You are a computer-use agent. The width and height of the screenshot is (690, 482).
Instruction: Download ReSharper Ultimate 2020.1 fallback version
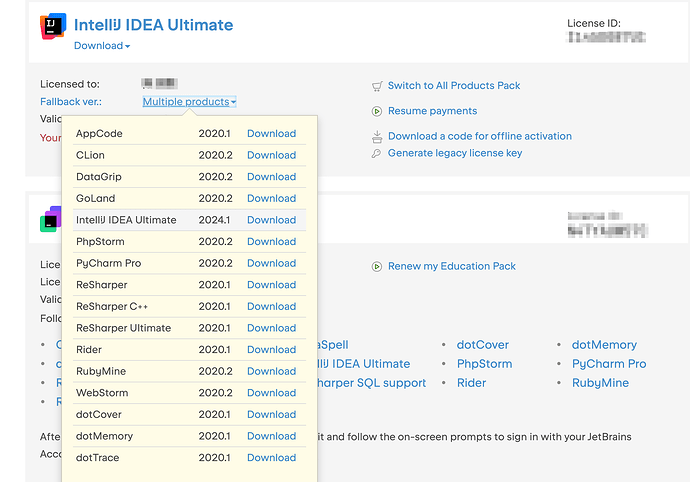click(272, 327)
